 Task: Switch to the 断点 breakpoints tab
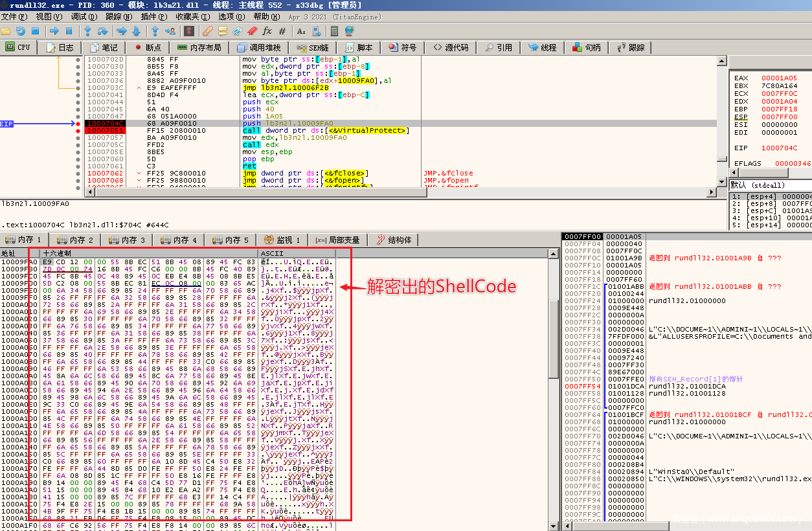(148, 47)
